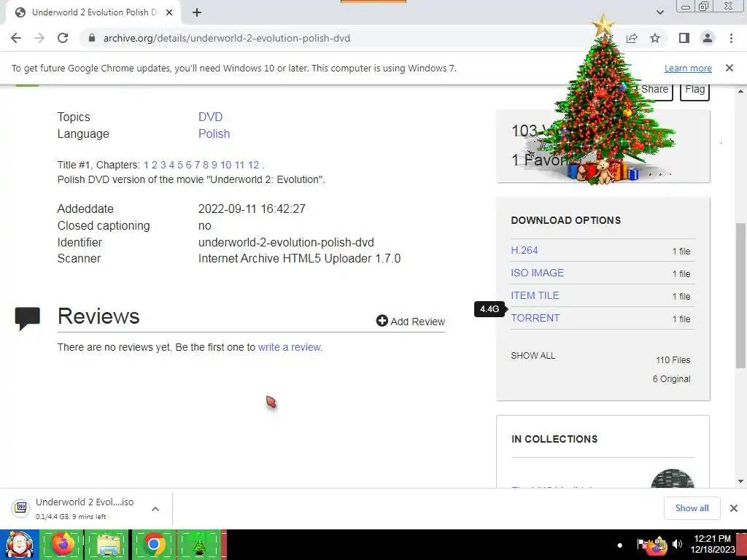The height and width of the screenshot is (560, 747).
Task: Bookmark this page with the star icon
Action: pos(655,38)
